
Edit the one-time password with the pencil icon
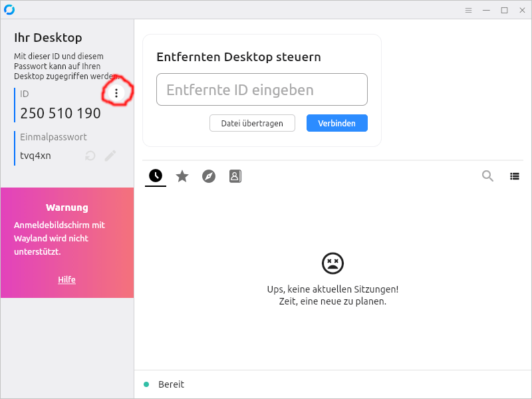pos(110,156)
